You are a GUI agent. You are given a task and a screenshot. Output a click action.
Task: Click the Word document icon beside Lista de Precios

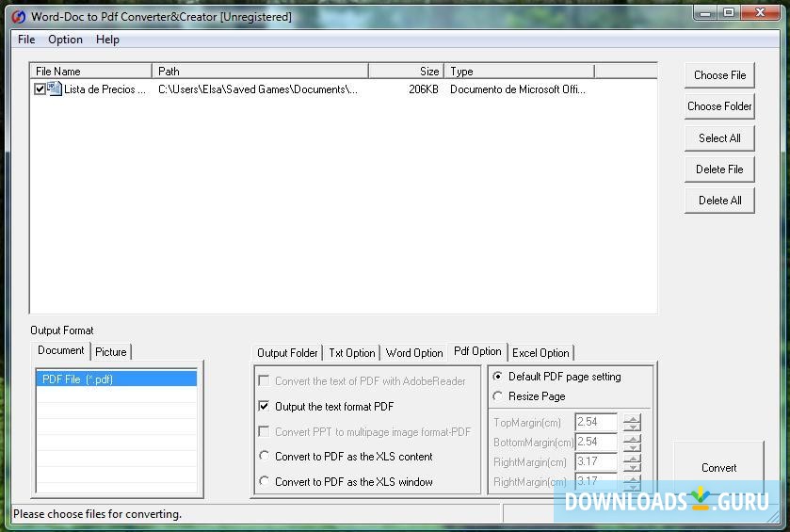click(55, 89)
